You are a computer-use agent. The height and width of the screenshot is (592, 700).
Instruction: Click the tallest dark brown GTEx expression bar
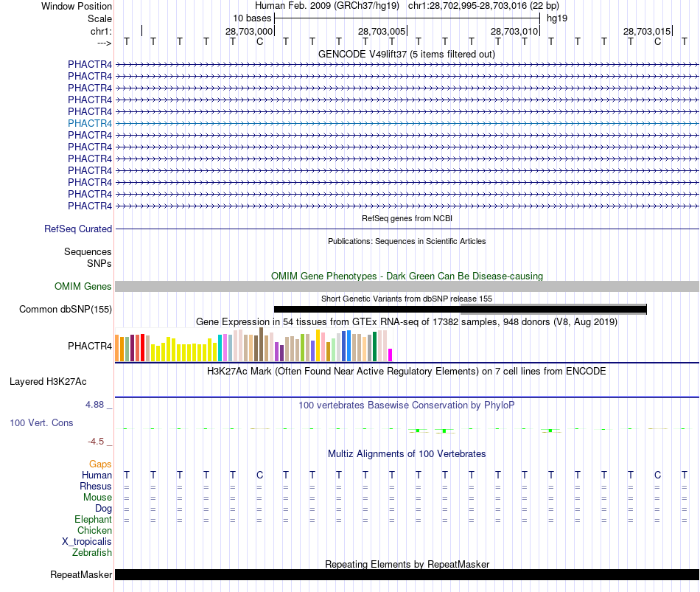pyautogui.click(x=261, y=344)
